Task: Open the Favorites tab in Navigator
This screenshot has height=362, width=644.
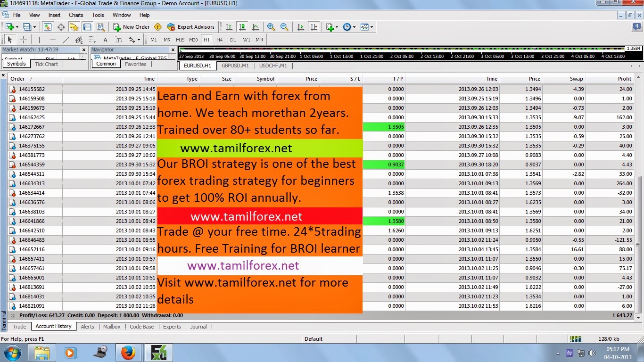Action: tap(136, 64)
